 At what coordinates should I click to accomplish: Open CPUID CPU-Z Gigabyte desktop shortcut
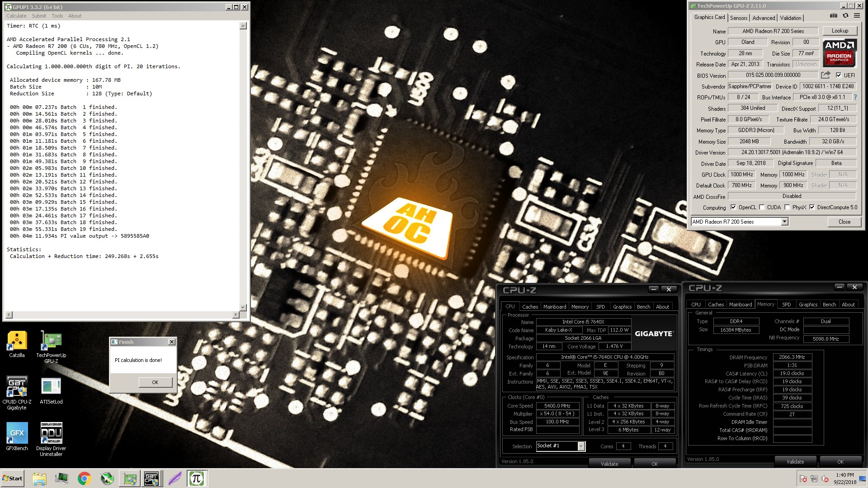(x=17, y=393)
